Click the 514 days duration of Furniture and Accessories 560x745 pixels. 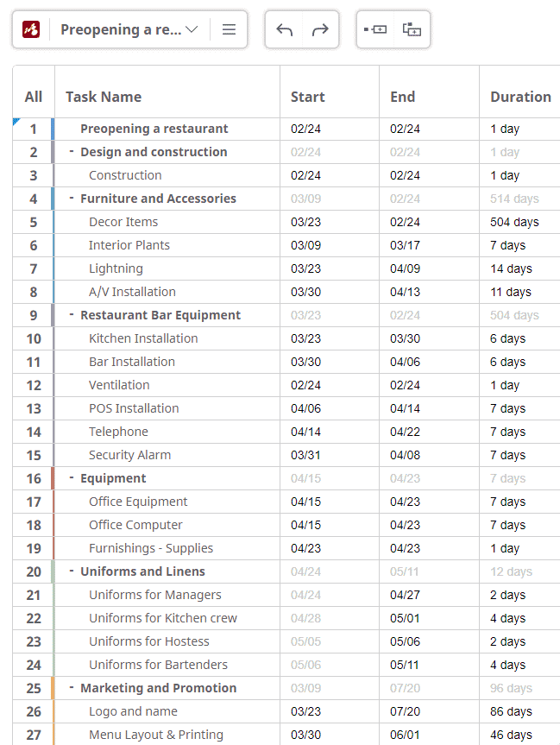(x=514, y=199)
